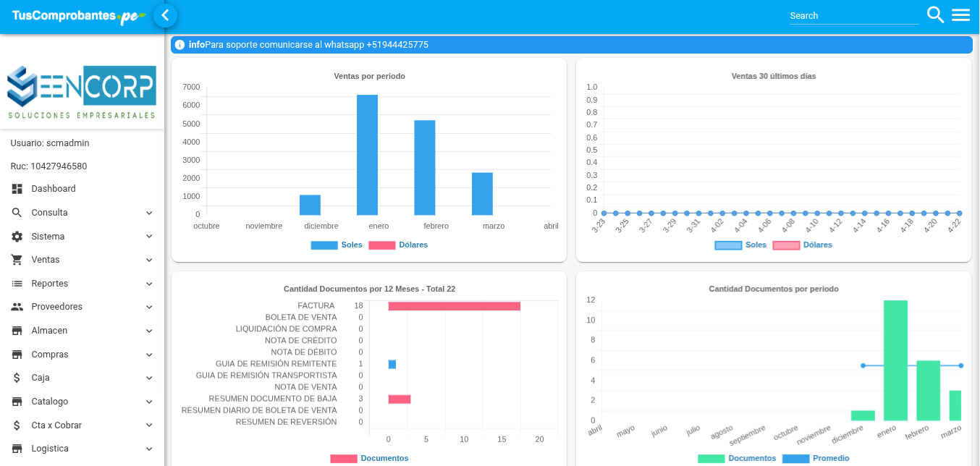Expand the Reportes submenu arrow
980x466 pixels.
149,284
